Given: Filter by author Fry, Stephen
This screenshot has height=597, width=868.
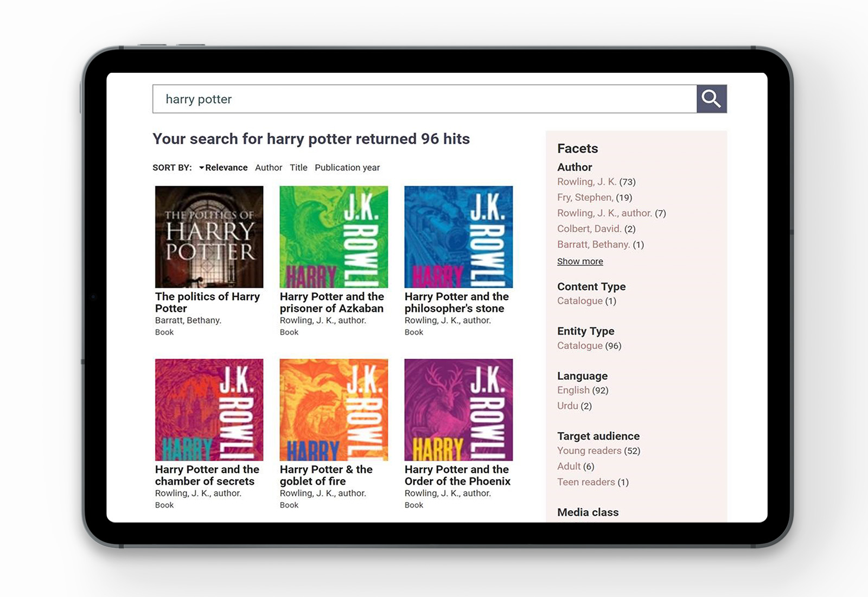Looking at the screenshot, I should (585, 198).
